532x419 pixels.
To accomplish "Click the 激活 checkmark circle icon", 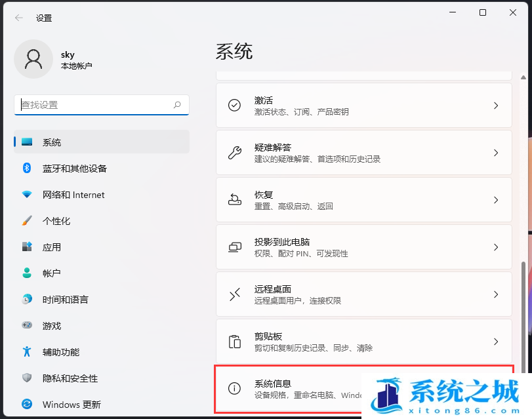I will [234, 106].
